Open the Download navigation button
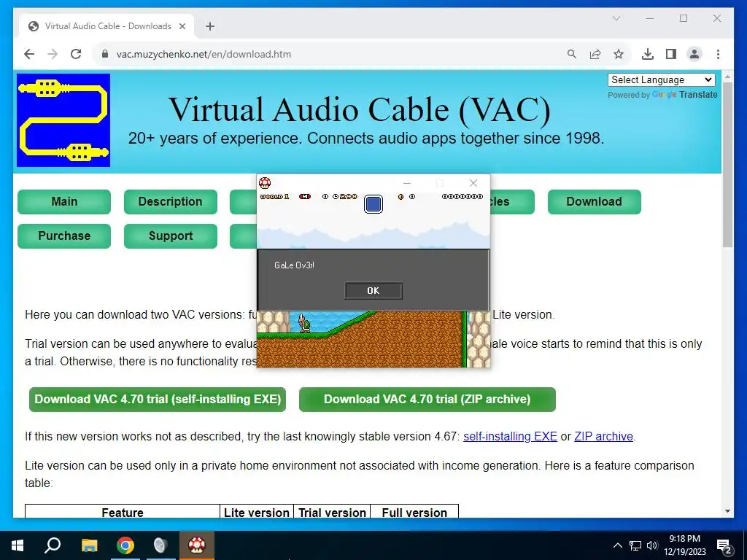The image size is (747, 560). [594, 202]
